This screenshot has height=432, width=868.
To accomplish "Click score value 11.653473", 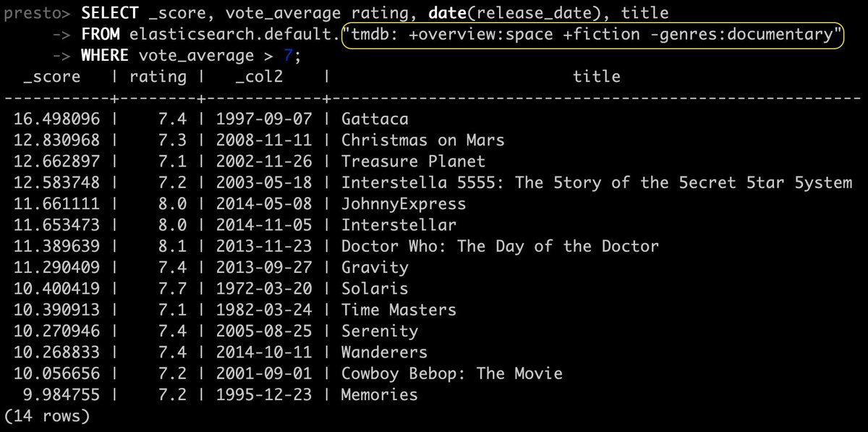I will click(57, 225).
